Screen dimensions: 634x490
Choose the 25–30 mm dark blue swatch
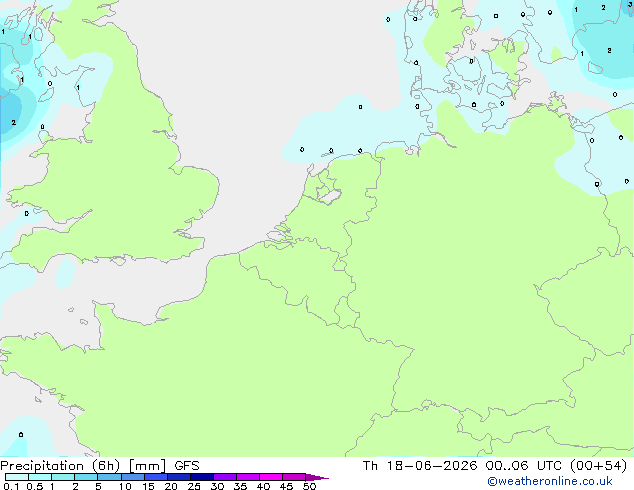point(202,477)
